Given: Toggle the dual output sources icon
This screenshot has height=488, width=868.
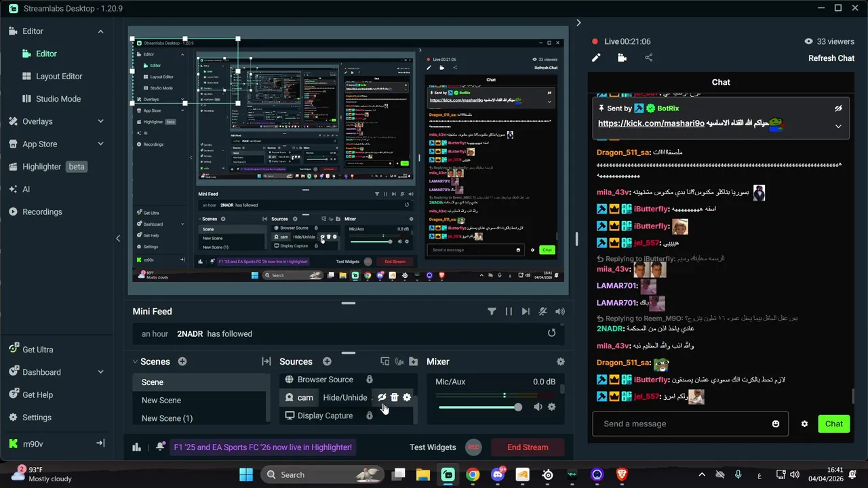Looking at the screenshot, I should 385,362.
